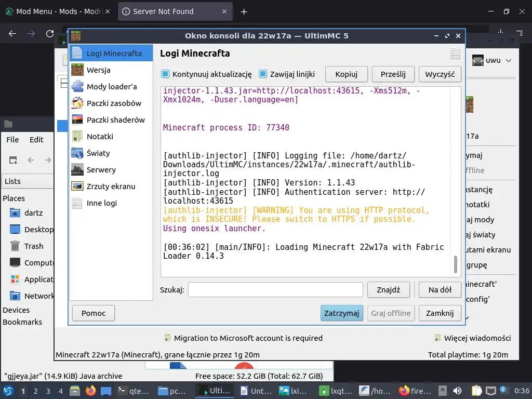Screen dimensions: 532x399
Task: Click the eject icon in system tray
Action: click(x=442, y=391)
